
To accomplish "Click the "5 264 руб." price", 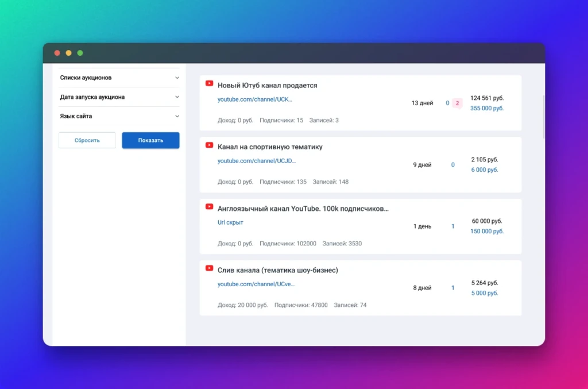I will [485, 283].
